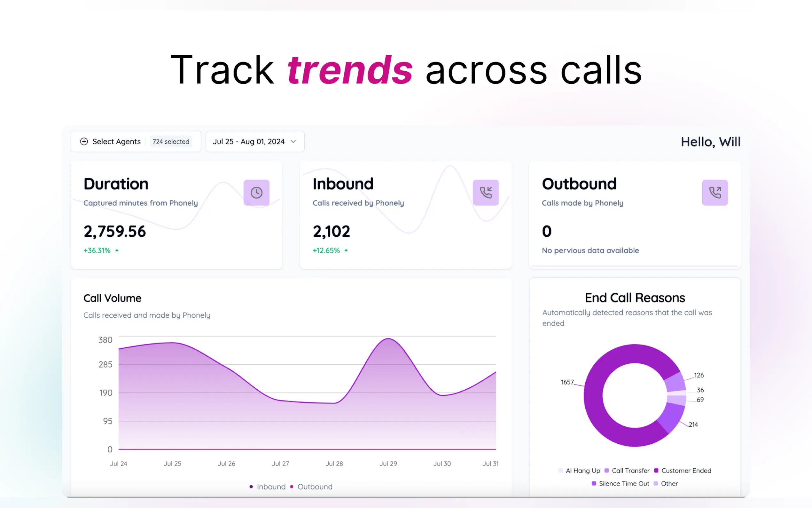Click the outgoing call icon on Outbound card
The height and width of the screenshot is (508, 812).
pyautogui.click(x=714, y=193)
